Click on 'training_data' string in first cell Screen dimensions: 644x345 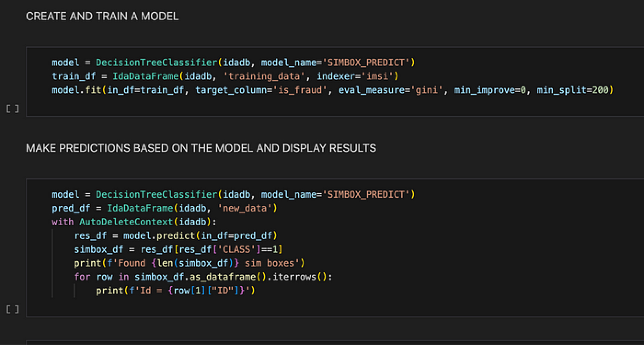[x=264, y=76]
